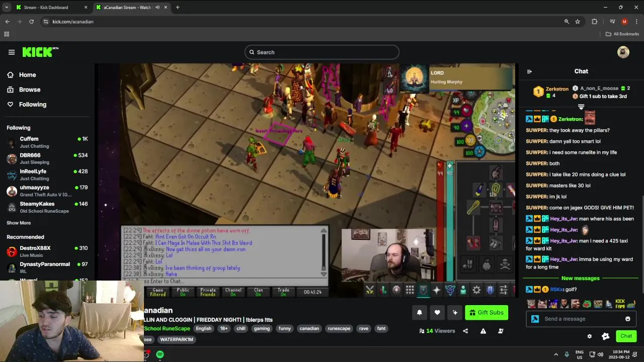
Task: Reload the page
Action: pyautogui.click(x=32, y=22)
